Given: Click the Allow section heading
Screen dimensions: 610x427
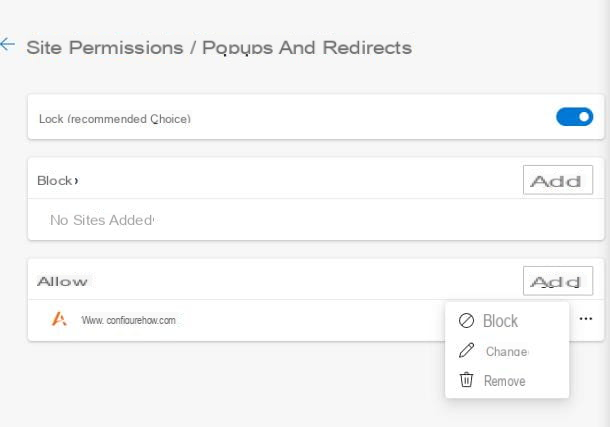Looking at the screenshot, I should (x=62, y=281).
